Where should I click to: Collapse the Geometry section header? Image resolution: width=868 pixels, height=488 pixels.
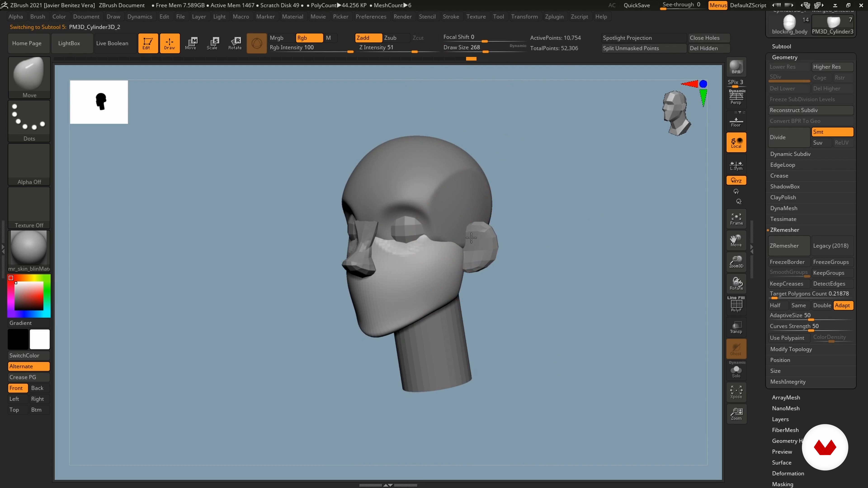pyautogui.click(x=784, y=57)
